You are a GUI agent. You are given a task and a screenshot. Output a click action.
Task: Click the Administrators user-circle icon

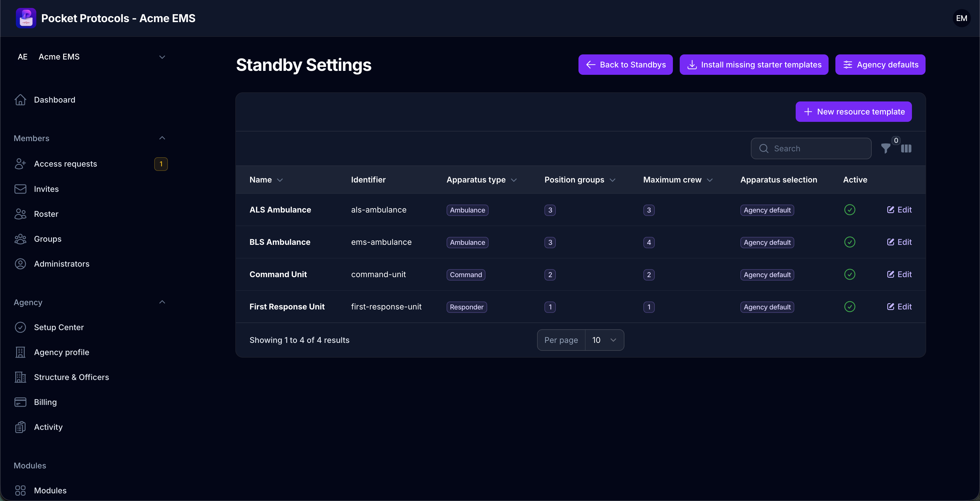20,264
